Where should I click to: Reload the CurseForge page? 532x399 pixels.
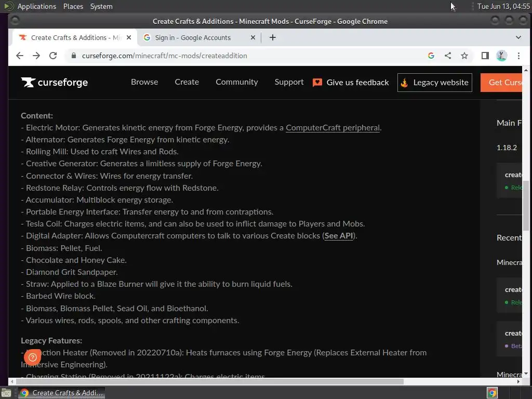point(53,56)
